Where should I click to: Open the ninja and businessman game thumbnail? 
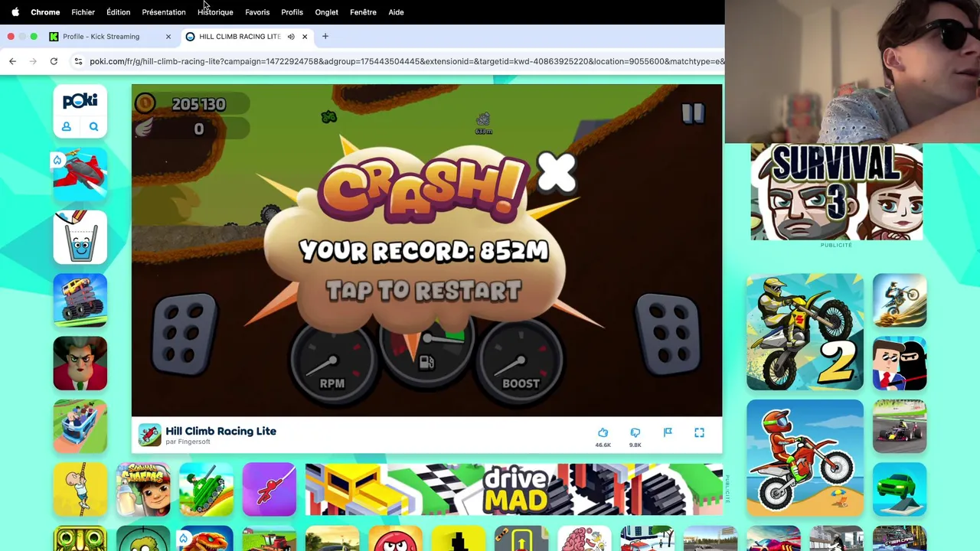900,364
